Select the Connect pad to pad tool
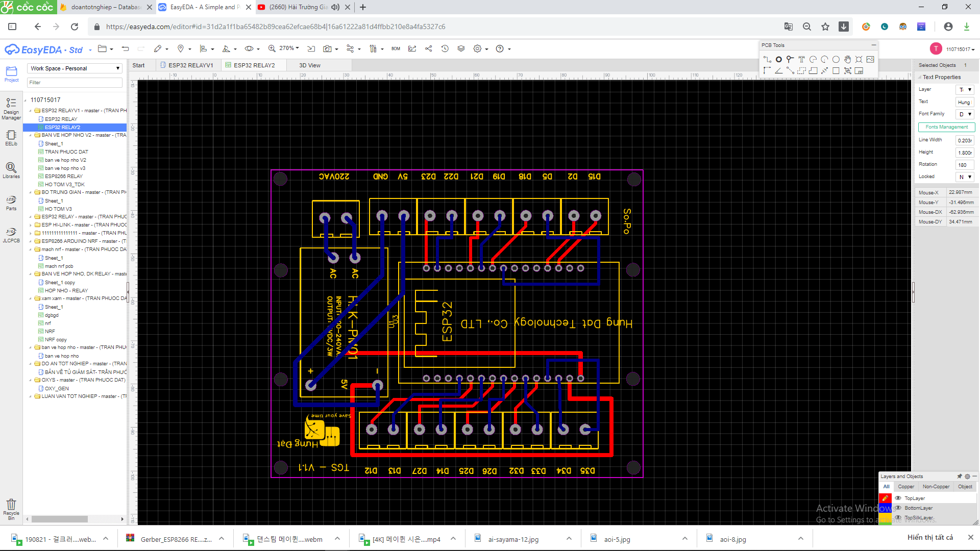The width and height of the screenshot is (980, 551). point(790,71)
